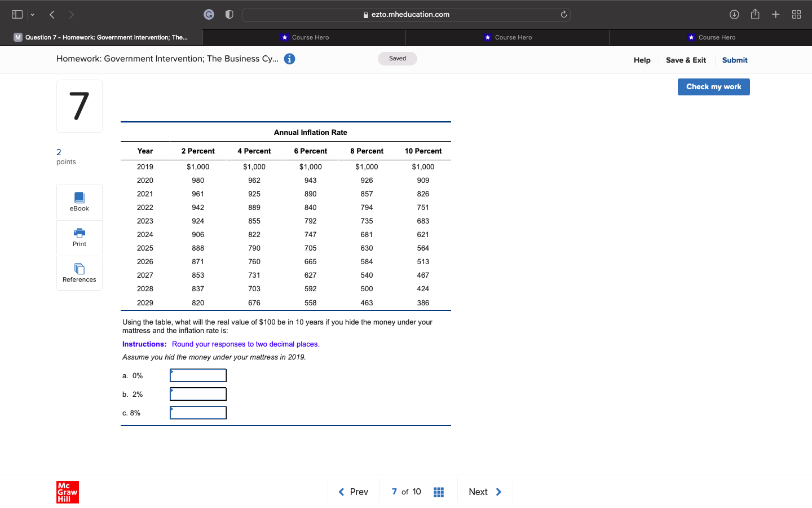Screen dimensions: 812x508
Task: Reload the current page
Action: (563, 14)
